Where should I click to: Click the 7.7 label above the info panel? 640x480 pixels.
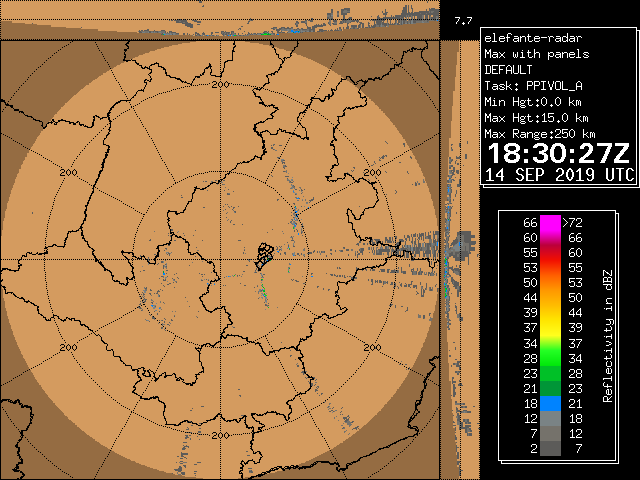coord(463,20)
